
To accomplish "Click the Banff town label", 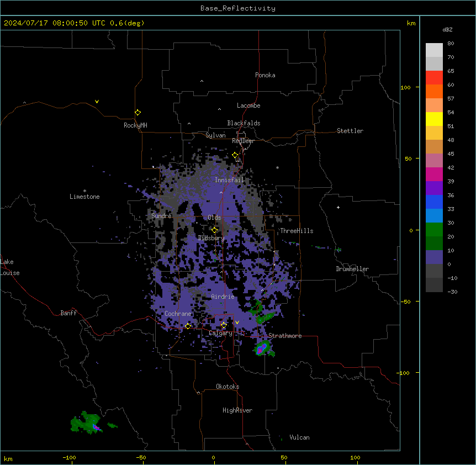I will pos(68,313).
